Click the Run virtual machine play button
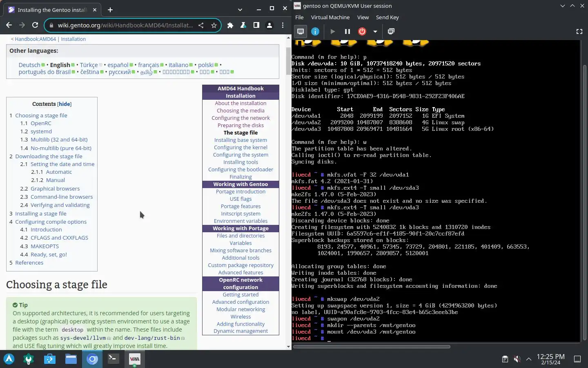 click(332, 31)
